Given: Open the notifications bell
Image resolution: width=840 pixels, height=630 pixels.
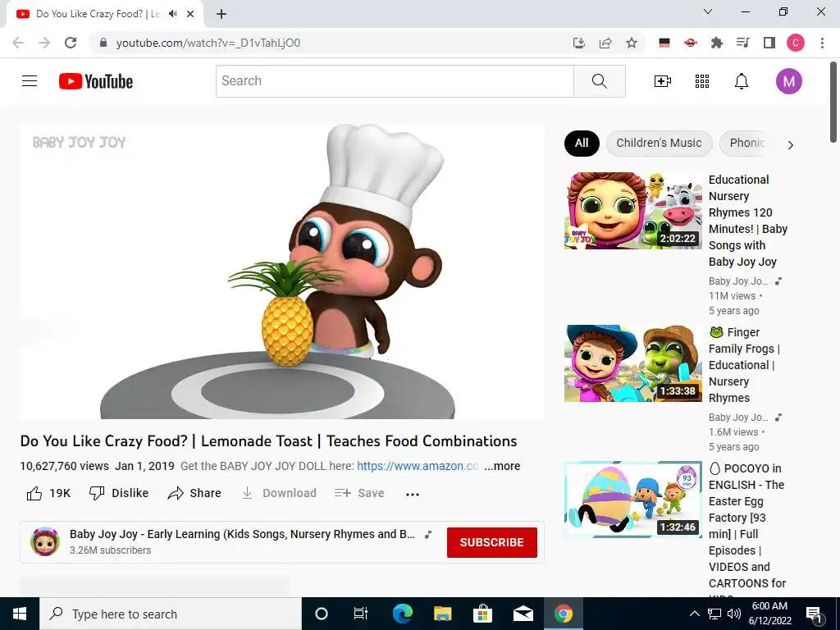Looking at the screenshot, I should pyautogui.click(x=741, y=81).
